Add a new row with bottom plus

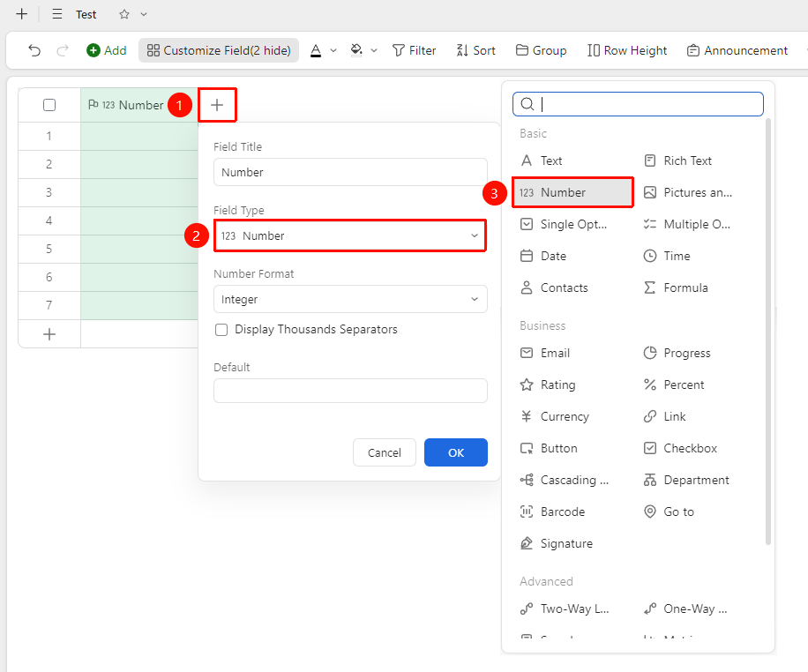49,334
